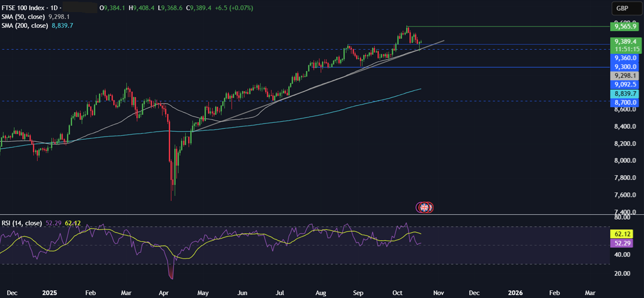Select the RSI (14, close) indicator legend
Screen dimensions: 644x298
coord(22,223)
